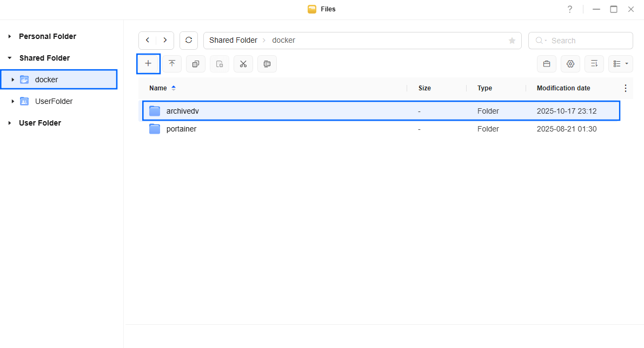Sort by Modification date column
Image resolution: width=644 pixels, height=348 pixels.
[563, 88]
